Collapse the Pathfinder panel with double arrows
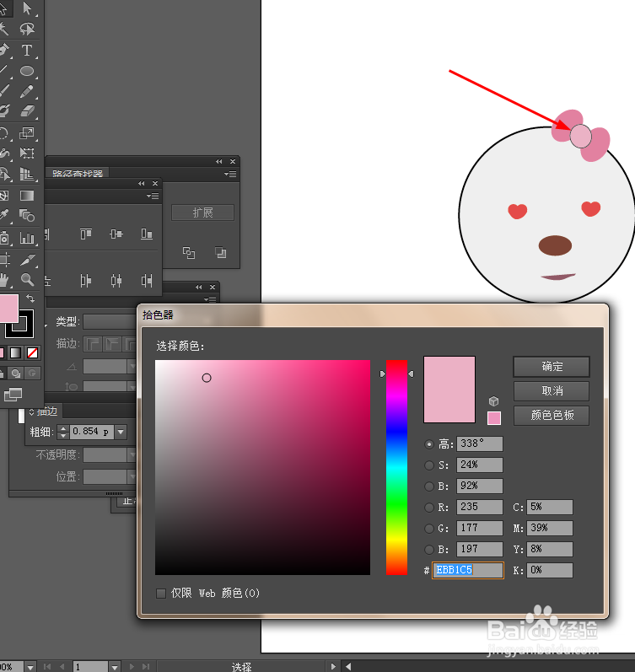 [219, 162]
